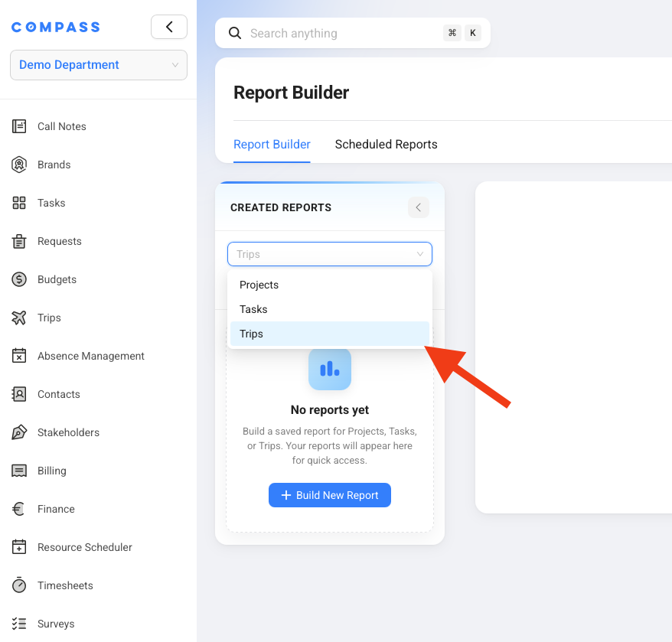Select the Surveys checklist icon
Viewport: 672px width, 642px height.
click(x=19, y=624)
